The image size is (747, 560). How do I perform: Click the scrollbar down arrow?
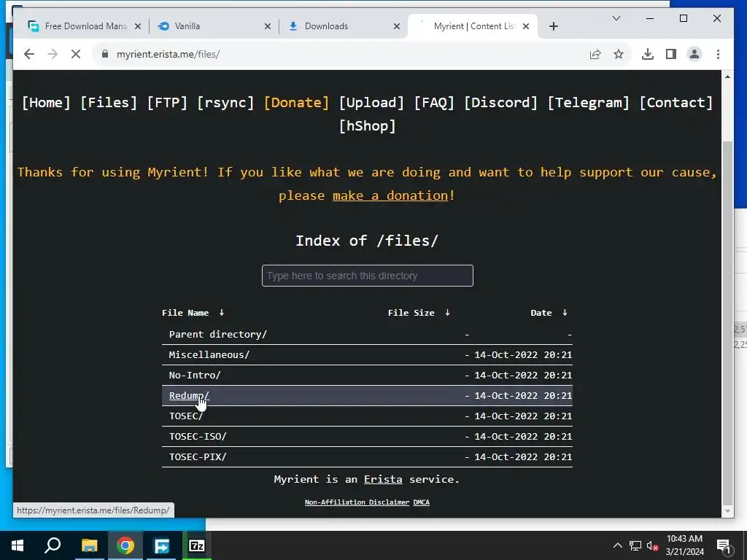point(727,511)
